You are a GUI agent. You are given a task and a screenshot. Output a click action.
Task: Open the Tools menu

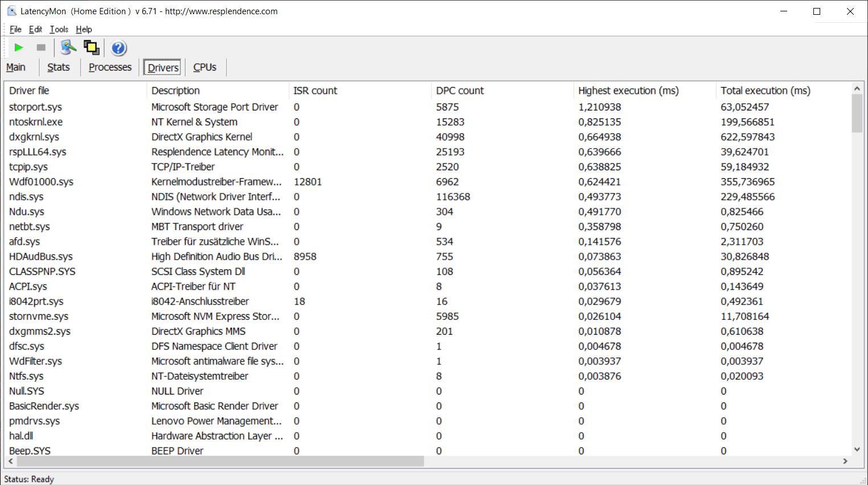coord(59,29)
